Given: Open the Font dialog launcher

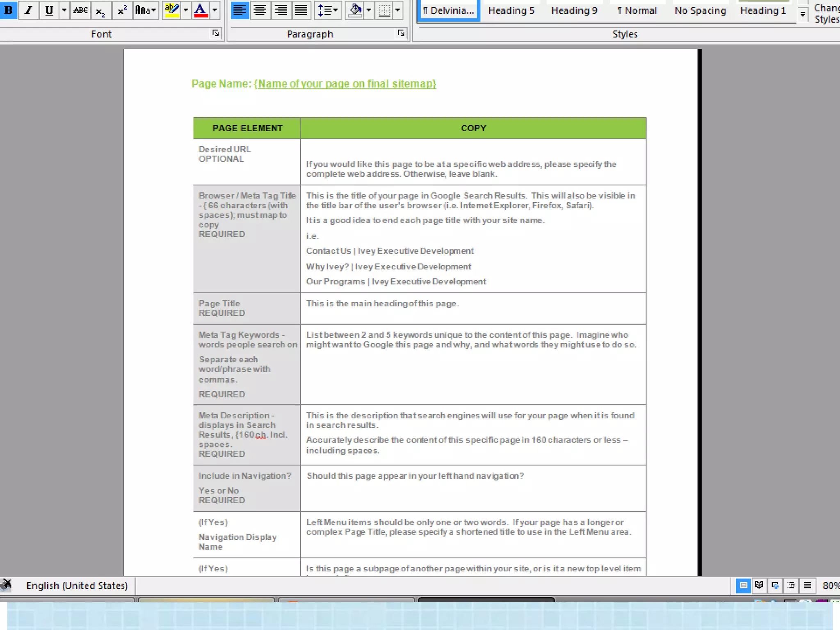Looking at the screenshot, I should 216,33.
